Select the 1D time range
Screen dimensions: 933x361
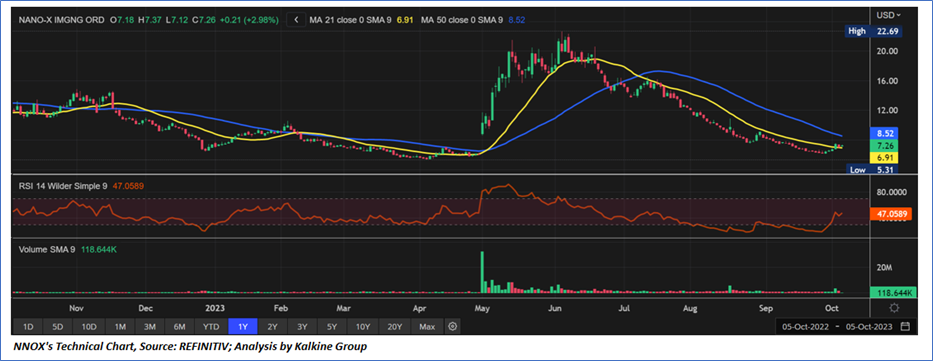(28, 327)
